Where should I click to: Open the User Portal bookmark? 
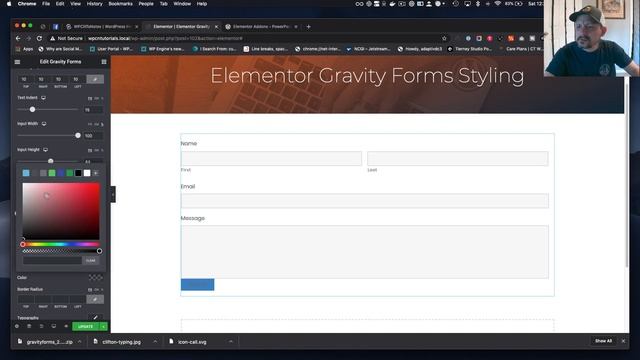[111, 49]
